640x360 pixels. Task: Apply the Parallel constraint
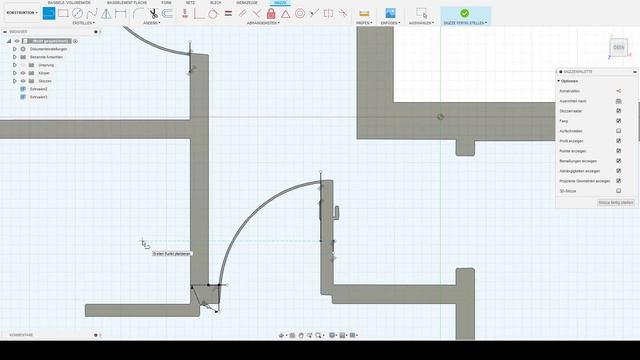[242, 13]
